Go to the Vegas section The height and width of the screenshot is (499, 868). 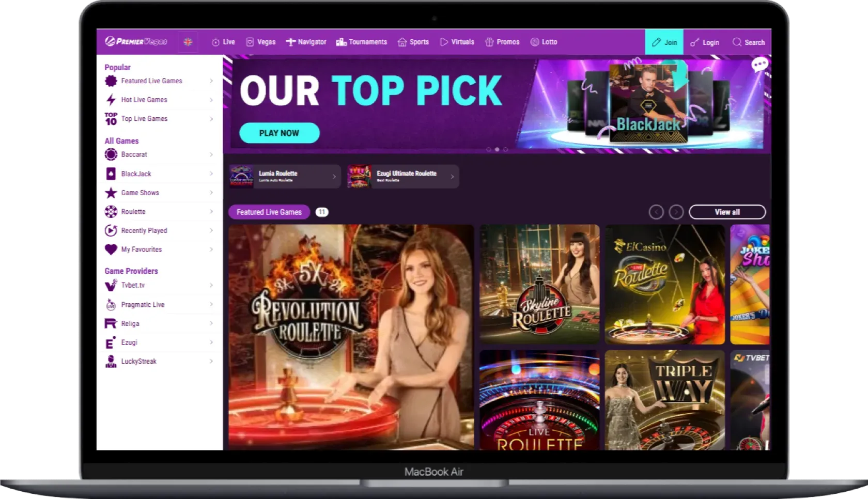[260, 42]
